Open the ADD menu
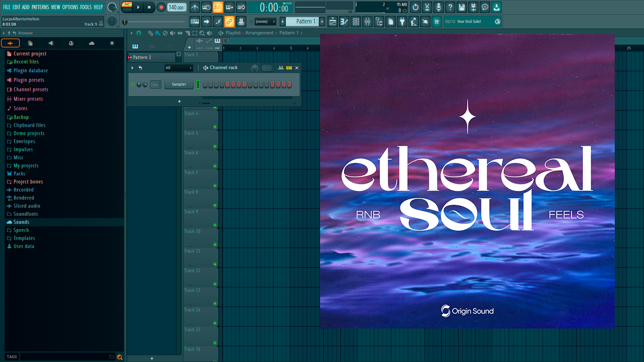This screenshot has width=644, height=362. pos(25,7)
